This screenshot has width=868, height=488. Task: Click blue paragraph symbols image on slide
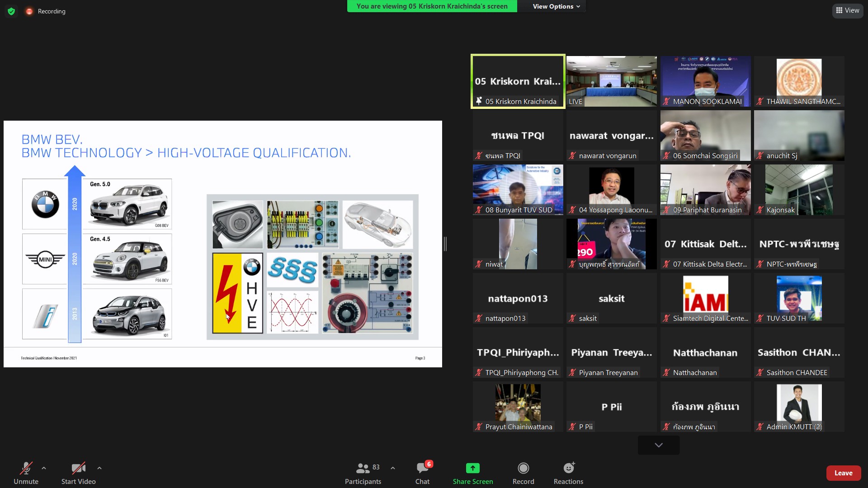(x=292, y=270)
